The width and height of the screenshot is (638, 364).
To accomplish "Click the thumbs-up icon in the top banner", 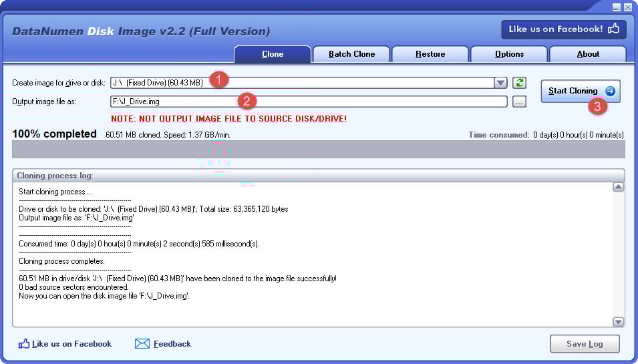I will 613,29.
